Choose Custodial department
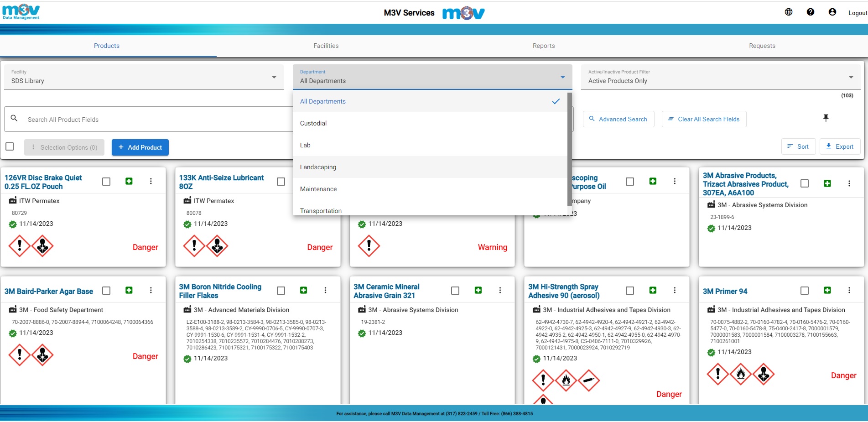Viewport: 868px width, 422px height. [430, 123]
